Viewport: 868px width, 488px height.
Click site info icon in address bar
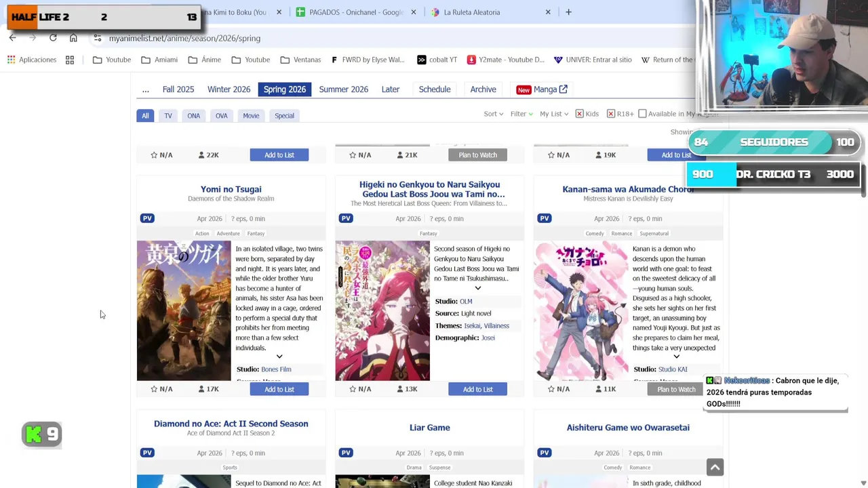pyautogui.click(x=97, y=38)
